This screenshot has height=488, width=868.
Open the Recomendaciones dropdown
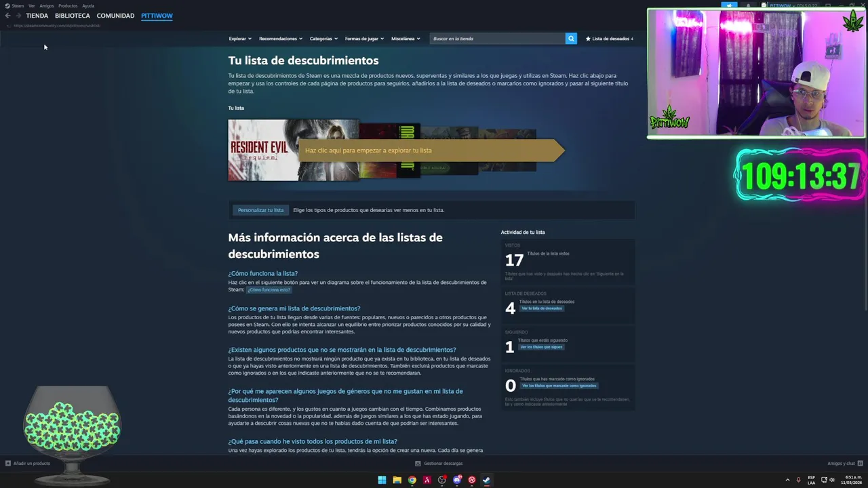281,39
